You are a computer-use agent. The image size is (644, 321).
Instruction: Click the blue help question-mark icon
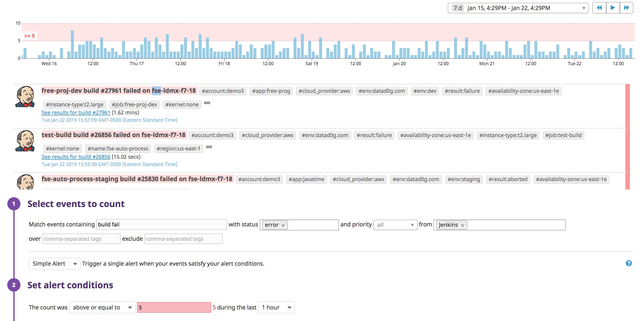click(x=629, y=263)
